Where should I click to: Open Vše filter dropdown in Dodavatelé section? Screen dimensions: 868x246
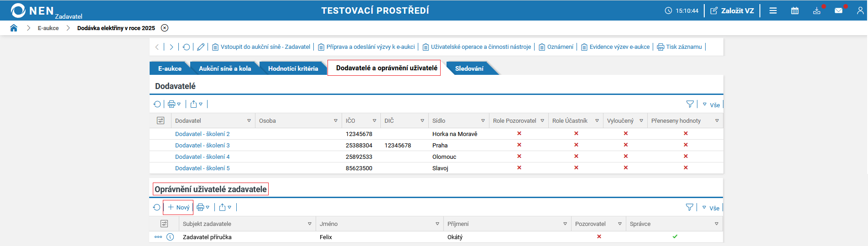(711, 105)
